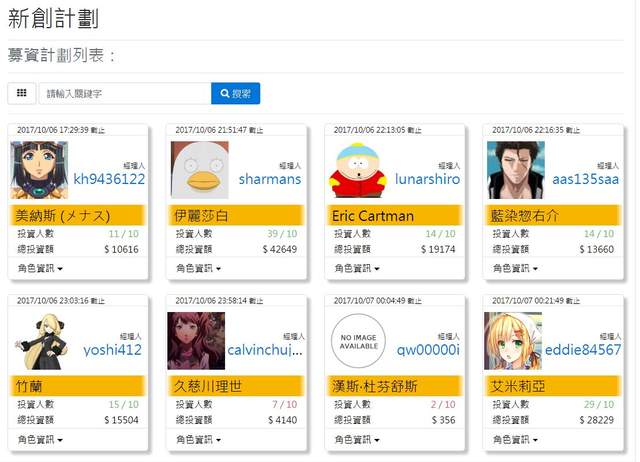Open the 艾米莉亞 blonde girl avatar
The height and width of the screenshot is (462, 640).
[x=513, y=341]
